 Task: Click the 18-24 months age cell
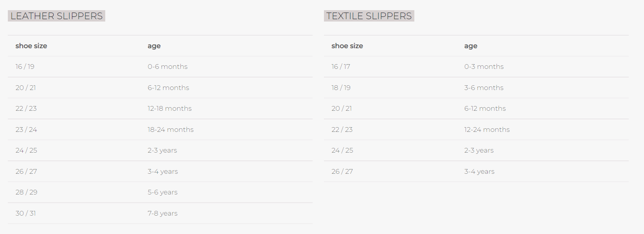point(171,130)
